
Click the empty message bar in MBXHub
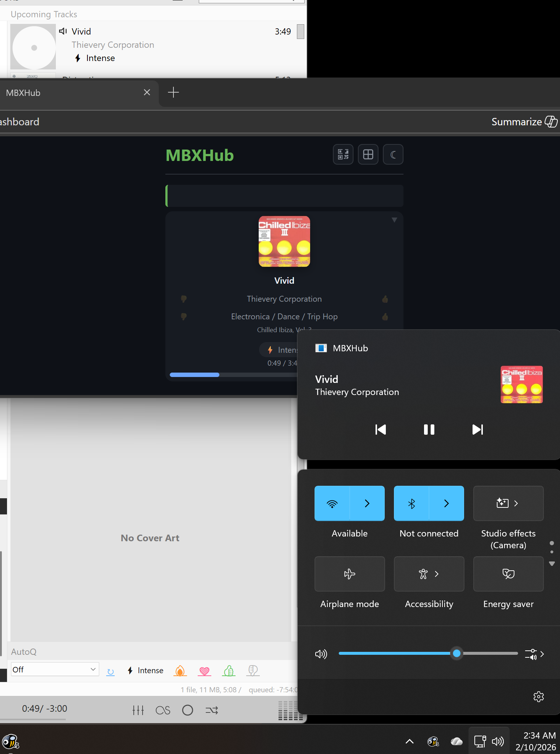(x=284, y=196)
